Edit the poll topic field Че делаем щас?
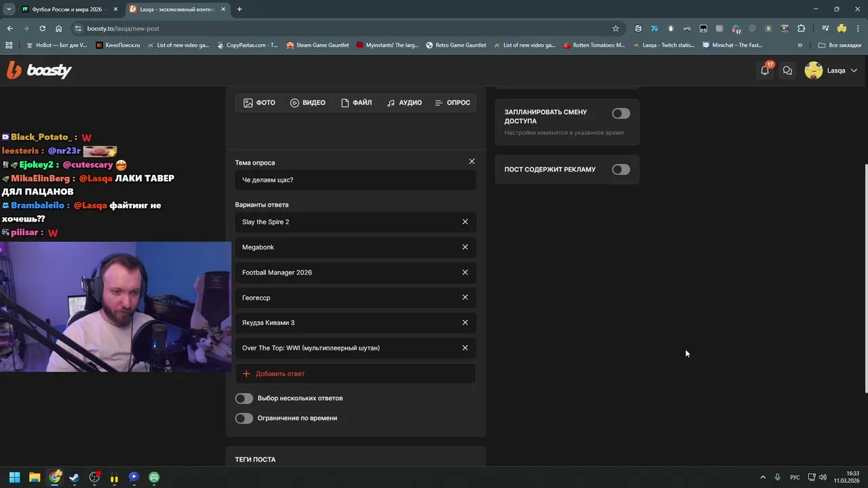 355,180
